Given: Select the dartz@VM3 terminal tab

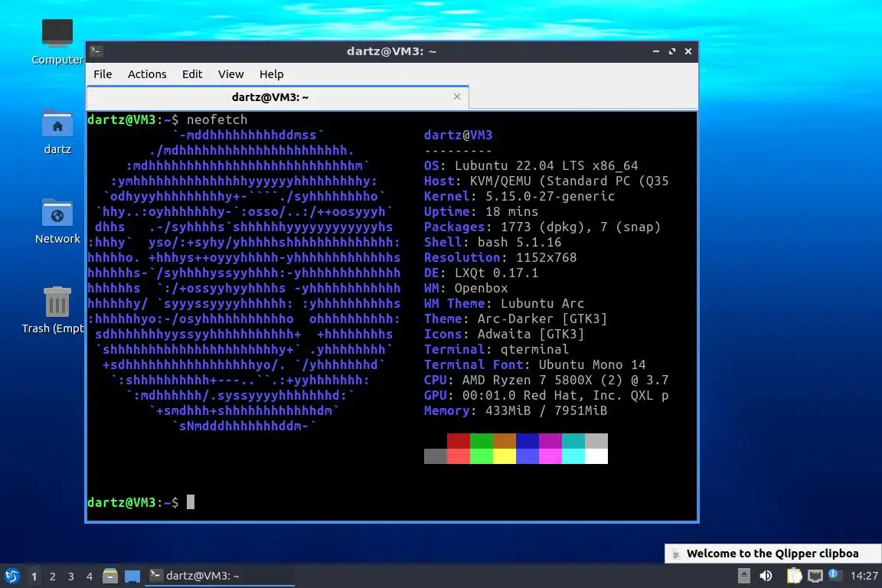Looking at the screenshot, I should 278,97.
